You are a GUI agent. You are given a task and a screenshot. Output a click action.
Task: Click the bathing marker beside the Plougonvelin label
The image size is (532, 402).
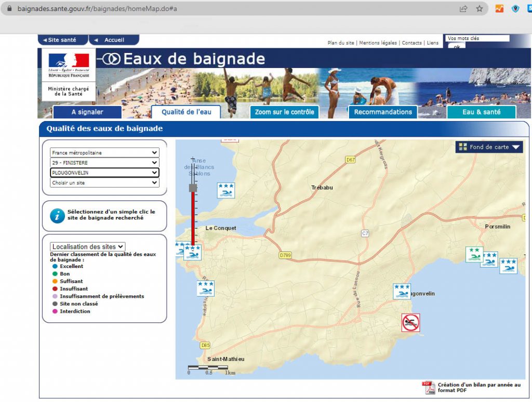(x=402, y=291)
